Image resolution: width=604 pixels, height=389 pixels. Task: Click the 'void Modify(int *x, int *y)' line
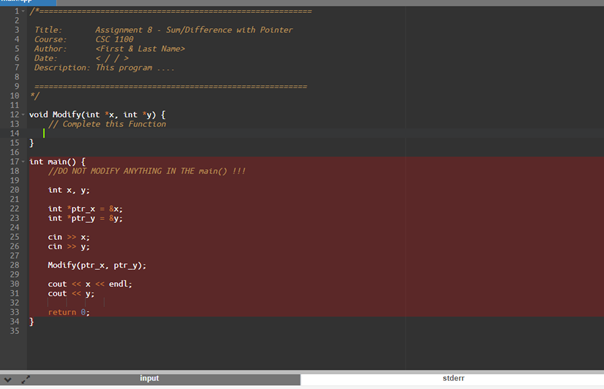(x=97, y=115)
